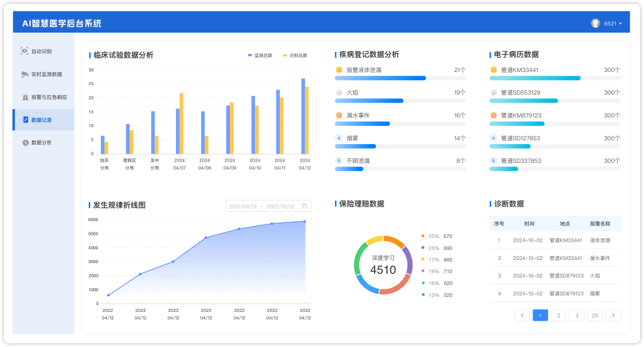Viewport: 644px width, 347px height.
Task: Click the 临床试验数据分析 panel title
Action: (x=123, y=55)
